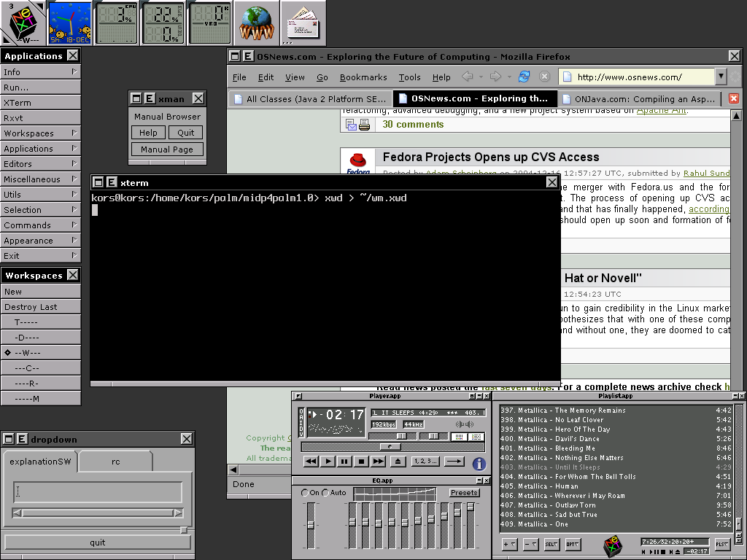747x560 pixels.
Task: Enable the equalizer Auto radio button
Action: 325,492
